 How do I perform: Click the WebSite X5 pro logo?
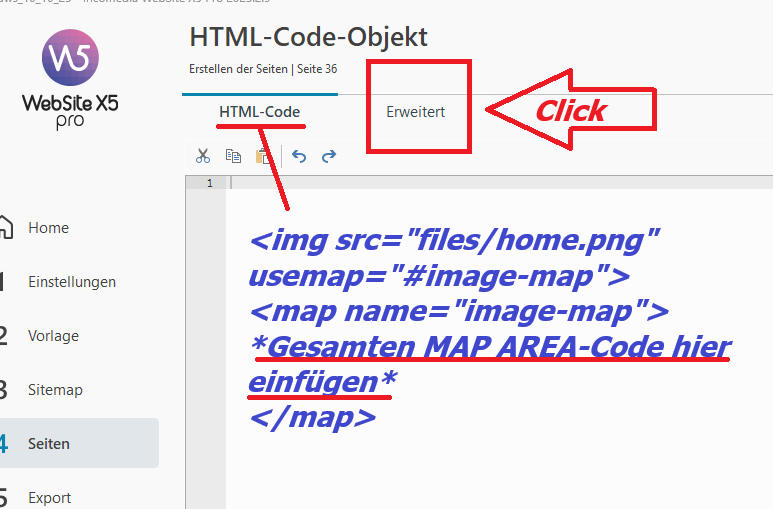70,78
